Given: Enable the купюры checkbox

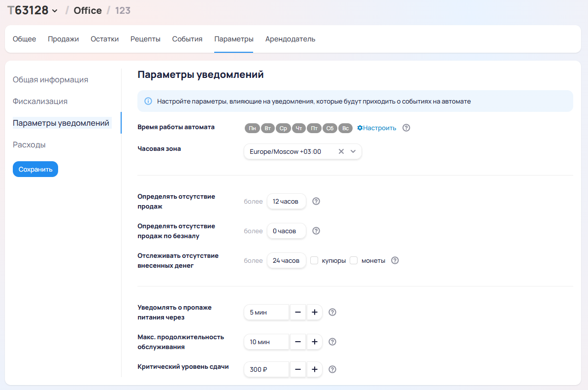Looking at the screenshot, I should pyautogui.click(x=314, y=260).
